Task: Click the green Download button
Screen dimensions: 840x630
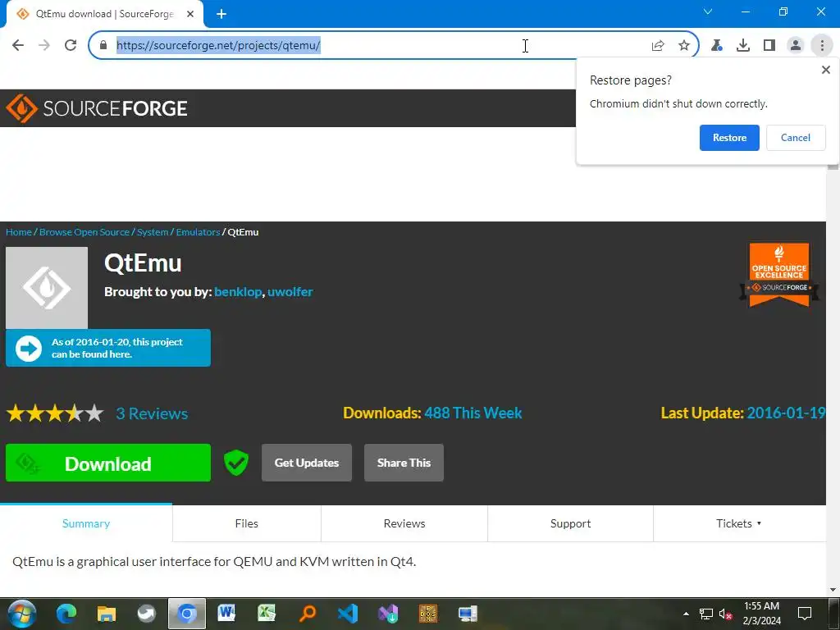Action: [x=108, y=463]
